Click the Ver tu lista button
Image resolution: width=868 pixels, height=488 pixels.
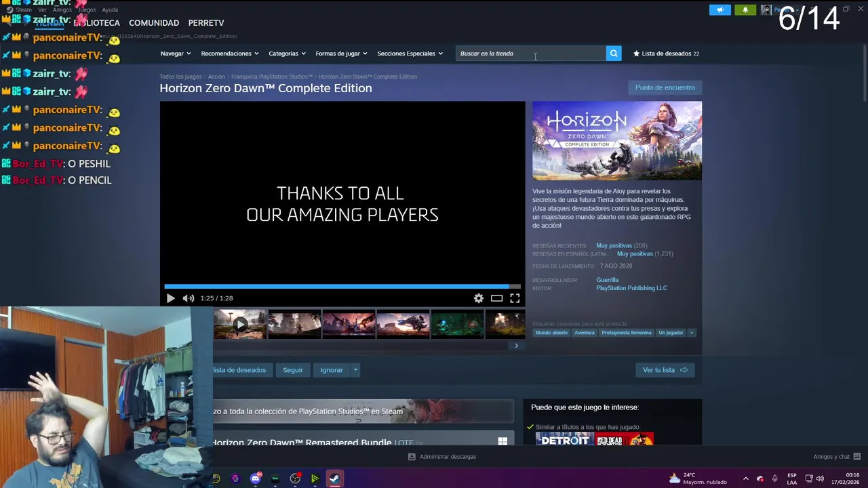(665, 370)
